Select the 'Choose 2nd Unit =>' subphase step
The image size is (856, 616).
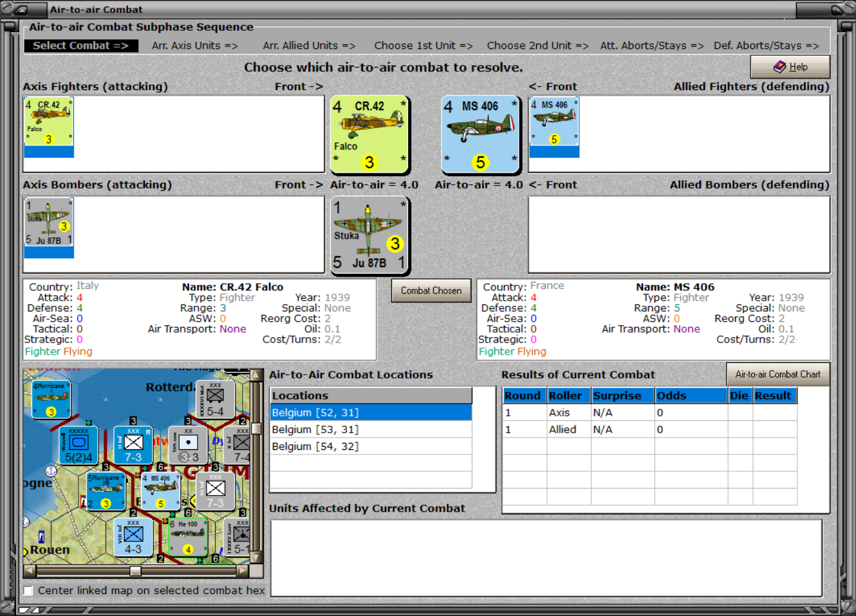click(538, 46)
